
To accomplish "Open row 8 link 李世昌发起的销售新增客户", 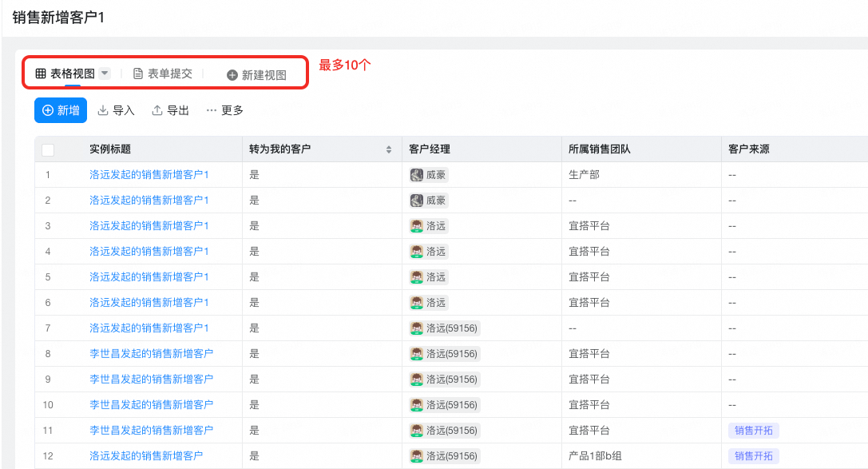I will pos(151,353).
